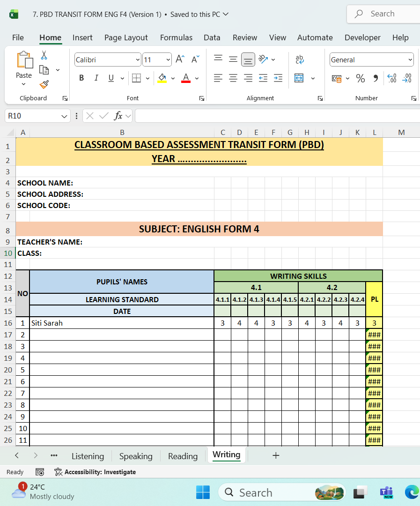
Task: Click the Wrap Text icon
Action: click(x=299, y=60)
